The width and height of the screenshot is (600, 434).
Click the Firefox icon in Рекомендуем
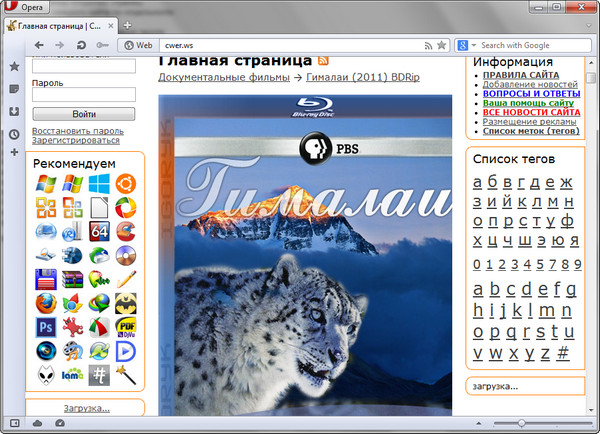(x=45, y=303)
